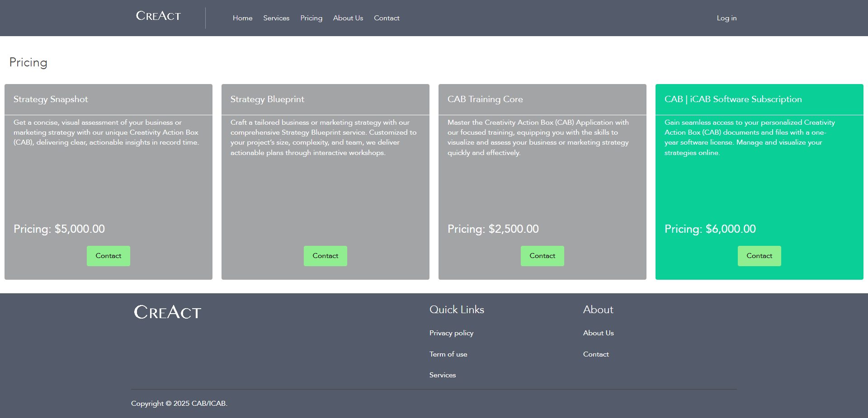The image size is (868, 418).
Task: Click the CAB | iCAB Software Subscription heading
Action: (733, 99)
